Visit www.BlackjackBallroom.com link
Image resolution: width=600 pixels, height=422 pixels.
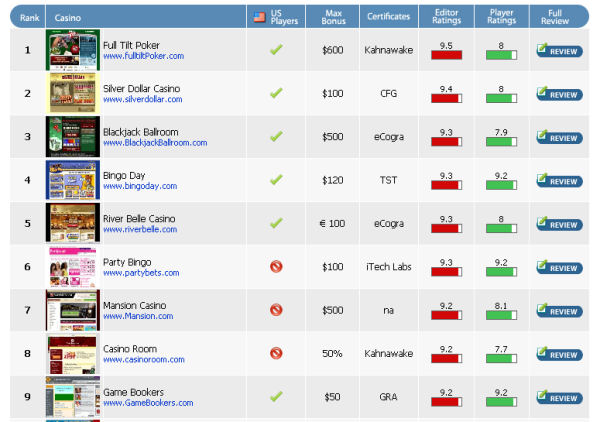coord(155,143)
